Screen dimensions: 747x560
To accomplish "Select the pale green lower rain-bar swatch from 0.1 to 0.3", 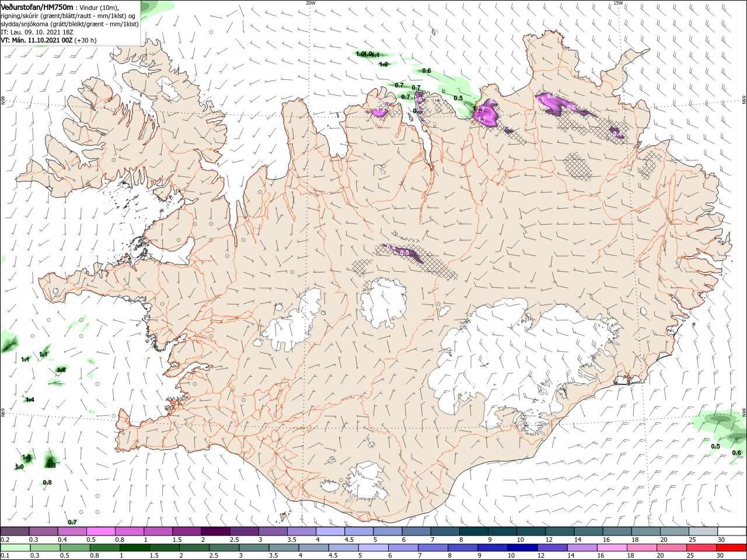I will [x=15, y=548].
